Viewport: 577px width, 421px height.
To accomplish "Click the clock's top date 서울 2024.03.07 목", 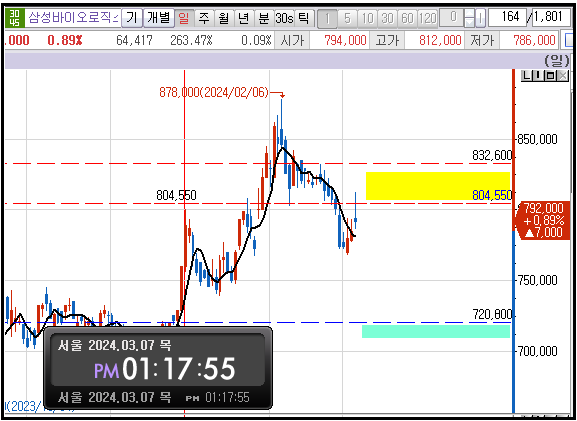I will click(114, 345).
